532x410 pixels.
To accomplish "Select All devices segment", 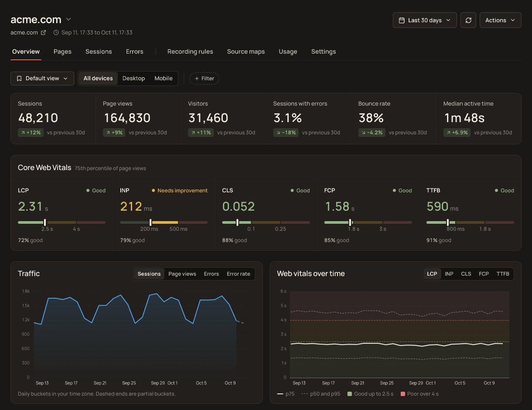I will [x=98, y=79].
